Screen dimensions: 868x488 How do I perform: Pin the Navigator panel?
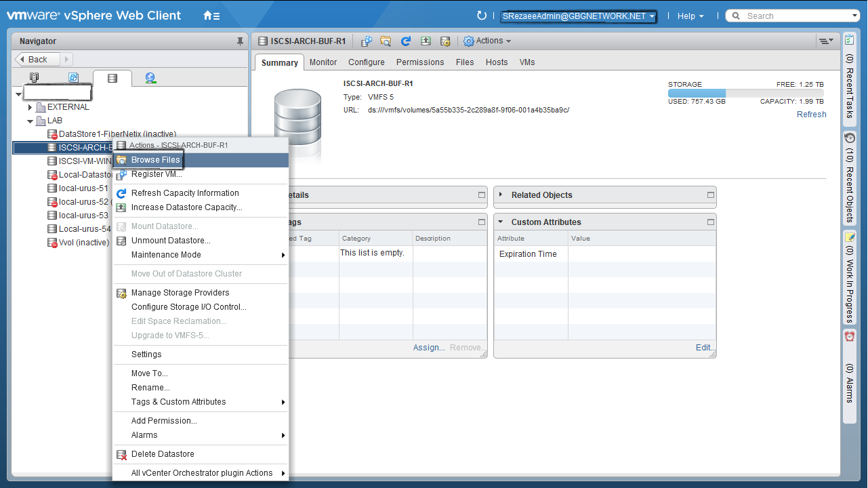click(240, 41)
